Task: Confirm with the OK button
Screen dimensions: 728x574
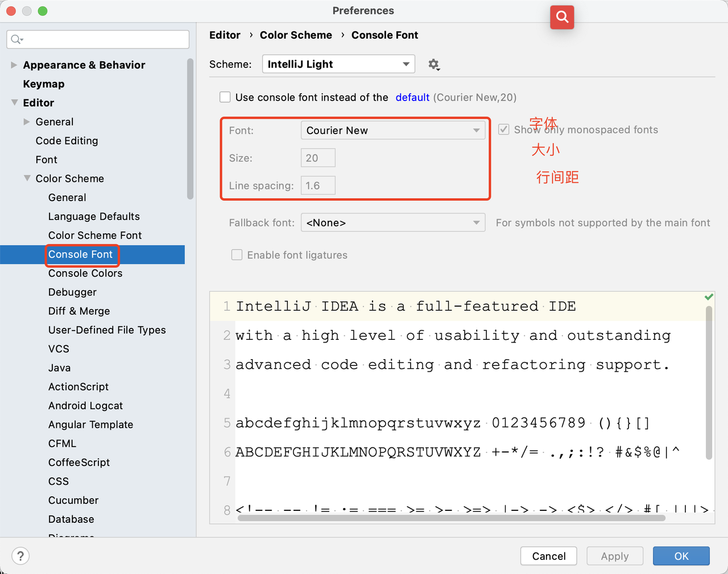Action: coord(681,556)
